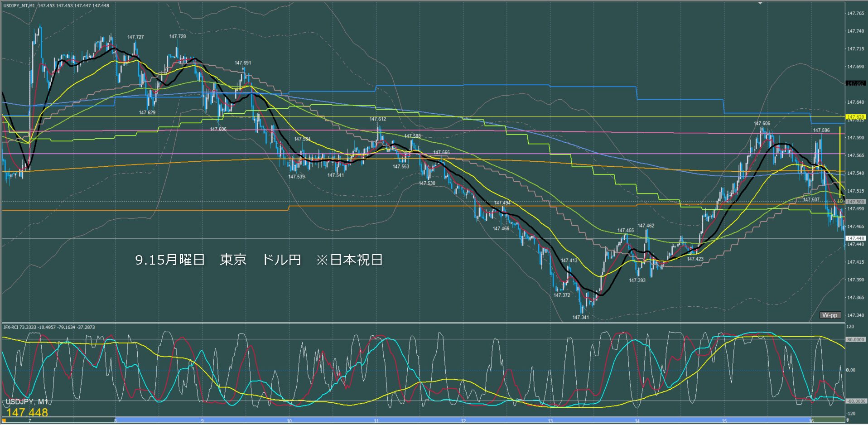868x425 pixels.
Task: Click the hour 16 marker on time bar
Action: [811, 421]
